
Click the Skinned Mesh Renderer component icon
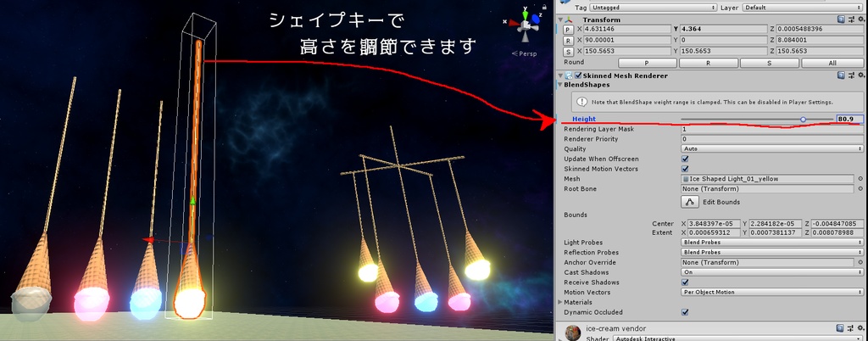(x=569, y=75)
